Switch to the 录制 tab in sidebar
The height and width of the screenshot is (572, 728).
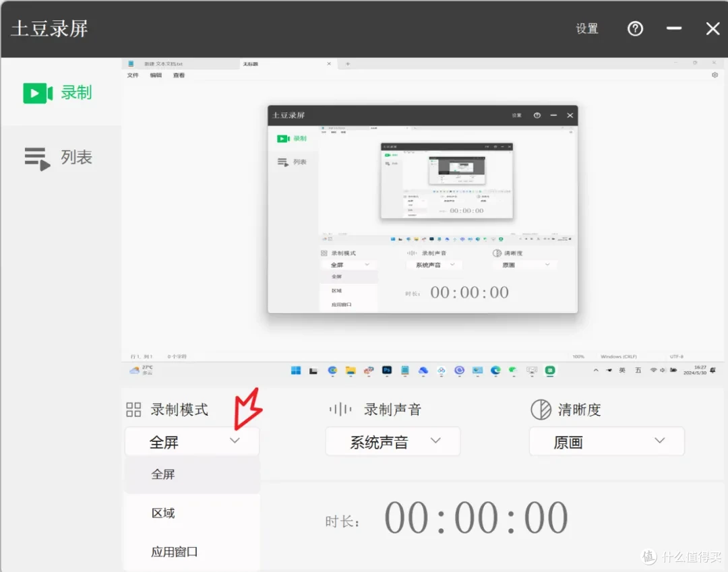pyautogui.click(x=57, y=93)
